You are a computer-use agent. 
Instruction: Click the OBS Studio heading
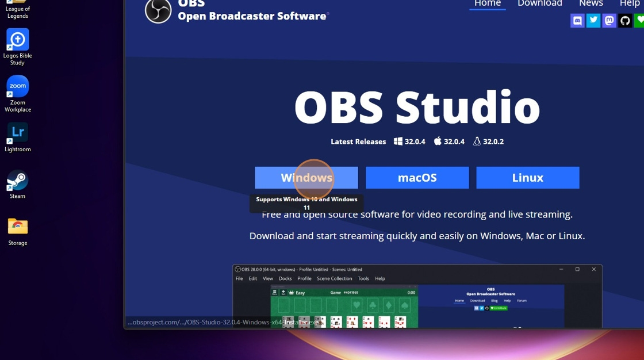pyautogui.click(x=417, y=107)
